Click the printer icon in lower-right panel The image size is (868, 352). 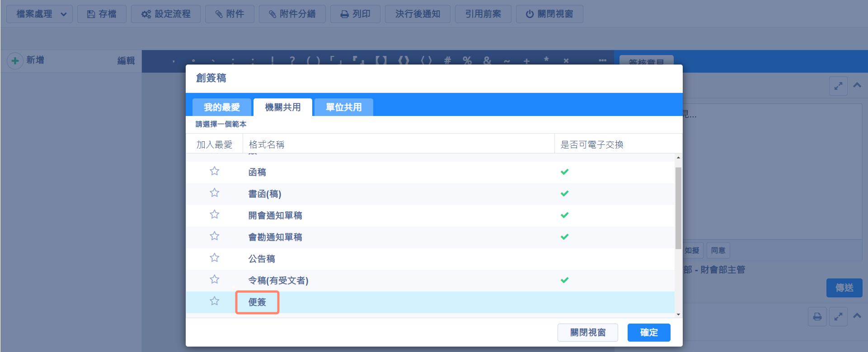(817, 317)
